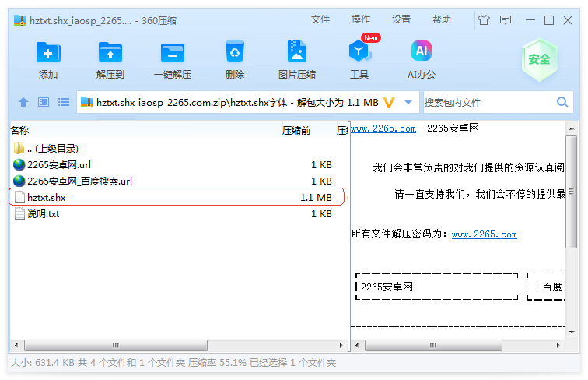Click the 所有文件解压密码为 text in preview
Viewport: 588px width, 380px height.
[x=399, y=234]
